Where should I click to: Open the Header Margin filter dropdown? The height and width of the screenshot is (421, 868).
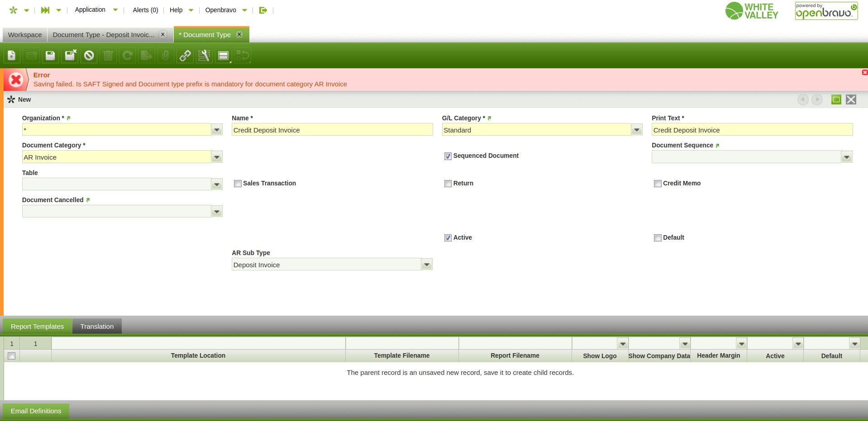[x=742, y=344]
